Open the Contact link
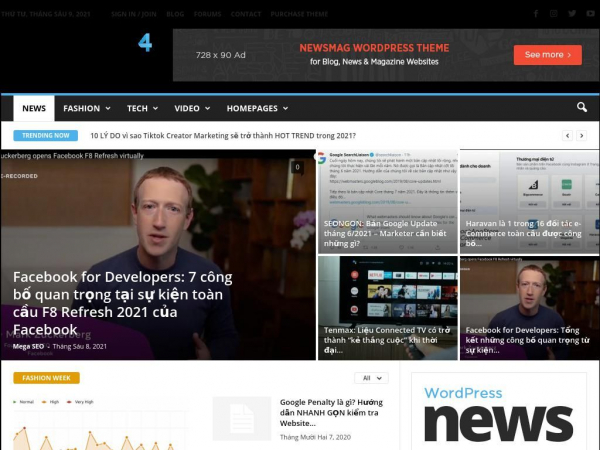This screenshot has height=450, width=600. [x=246, y=14]
